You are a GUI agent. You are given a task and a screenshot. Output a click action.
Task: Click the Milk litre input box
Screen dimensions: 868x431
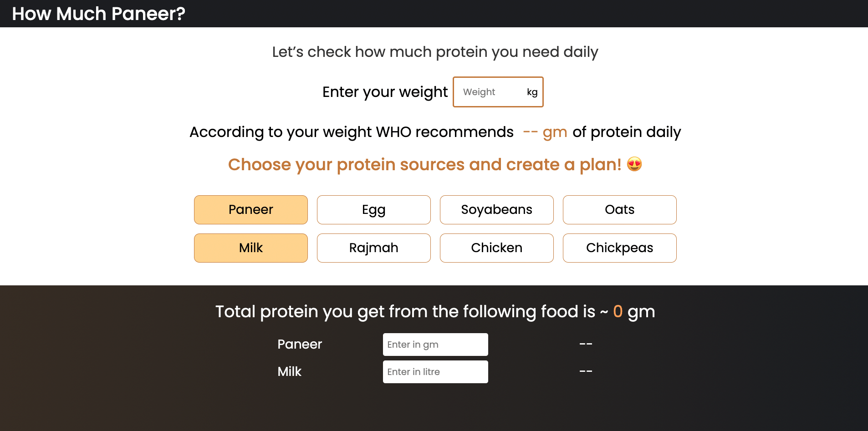(x=435, y=372)
